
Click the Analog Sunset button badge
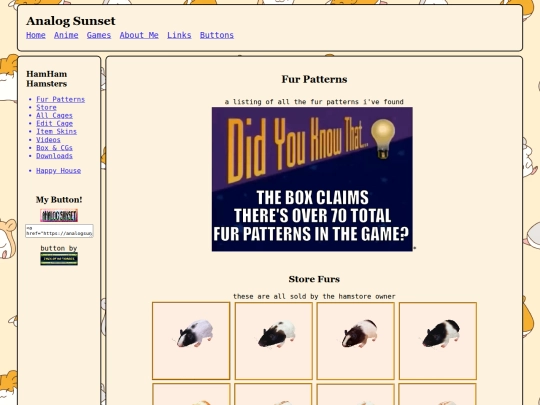pos(59,215)
